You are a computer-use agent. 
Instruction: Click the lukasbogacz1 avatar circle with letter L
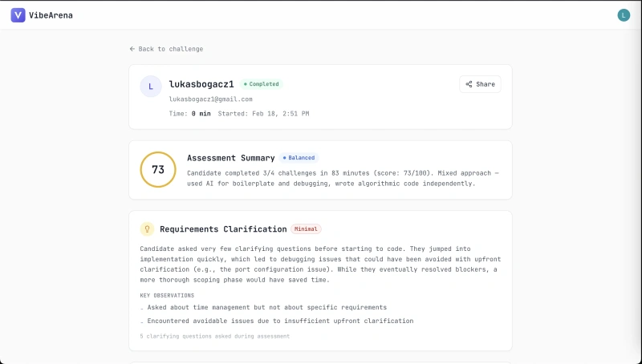[151, 87]
